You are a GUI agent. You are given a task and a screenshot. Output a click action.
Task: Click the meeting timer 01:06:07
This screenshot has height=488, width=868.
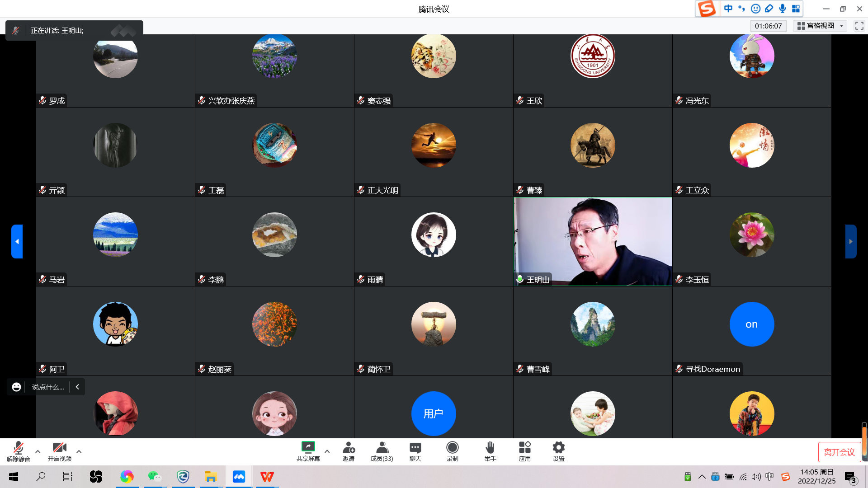click(768, 26)
